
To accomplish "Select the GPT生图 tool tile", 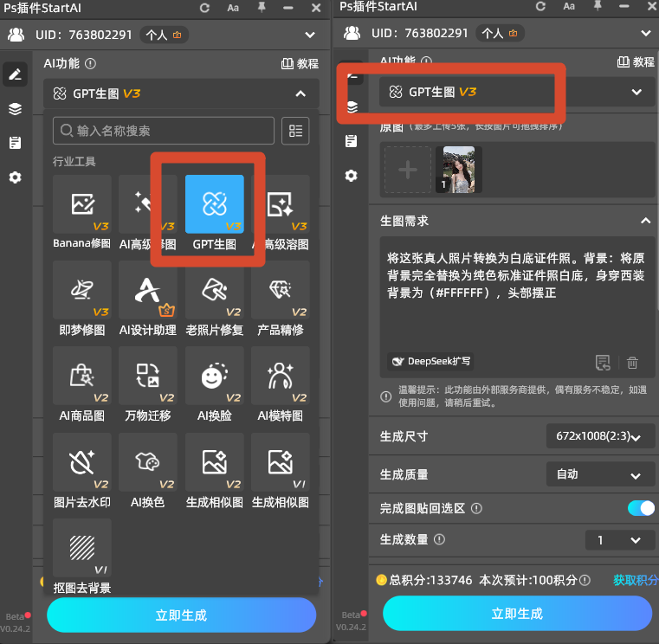I will (215, 204).
